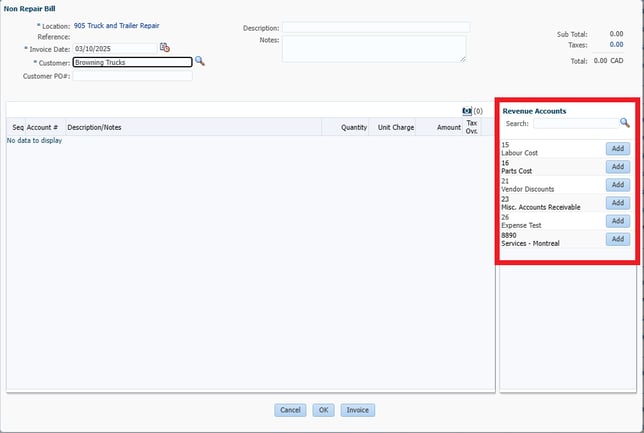This screenshot has width=644, height=433.
Task: Focus the Description text field
Action: (x=373, y=27)
